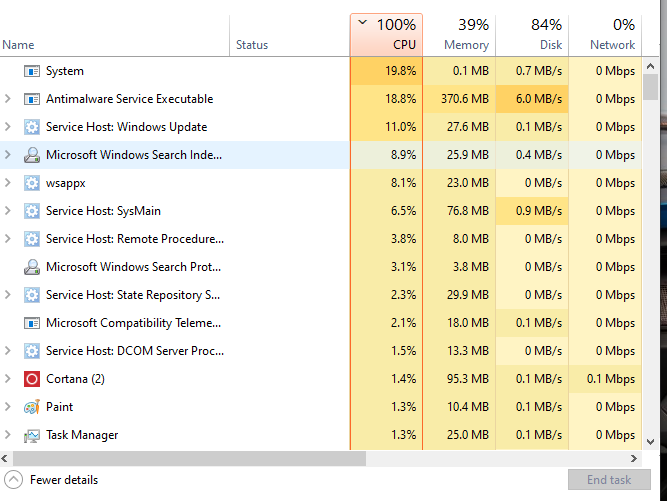Screen dimensions: 667x501
Task: Click the 6.0 MB/s disk value
Action: point(539,99)
